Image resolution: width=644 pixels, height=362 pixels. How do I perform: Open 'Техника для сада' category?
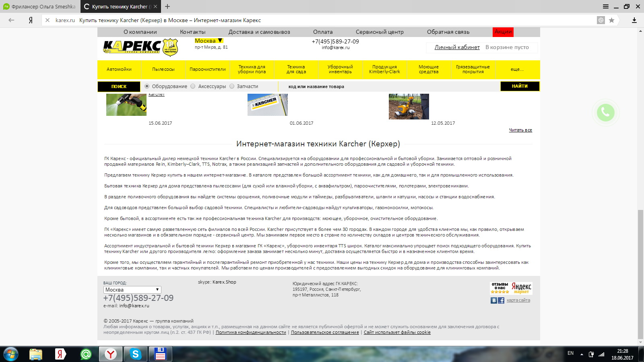tap(296, 69)
